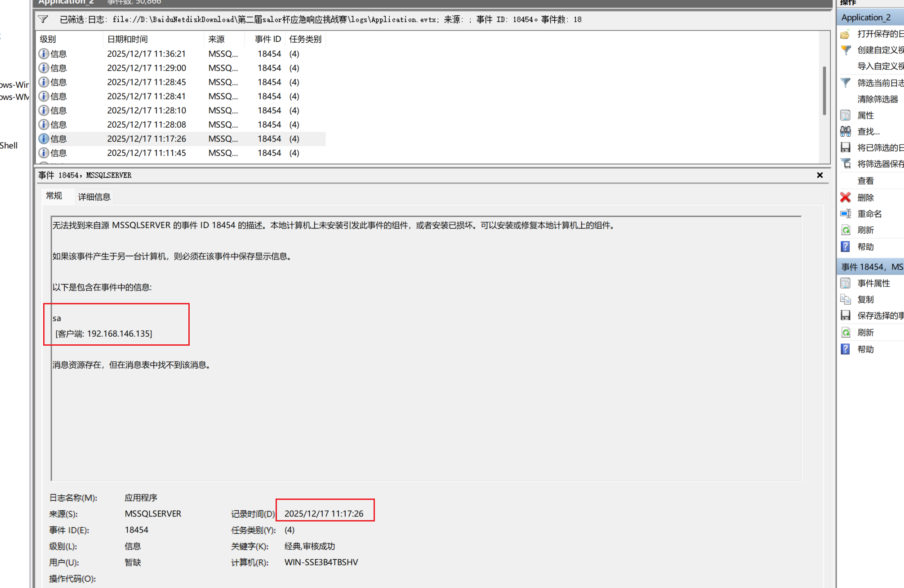Click the event list vertical scrollbar
This screenshot has height=588, width=904.
pos(824,90)
